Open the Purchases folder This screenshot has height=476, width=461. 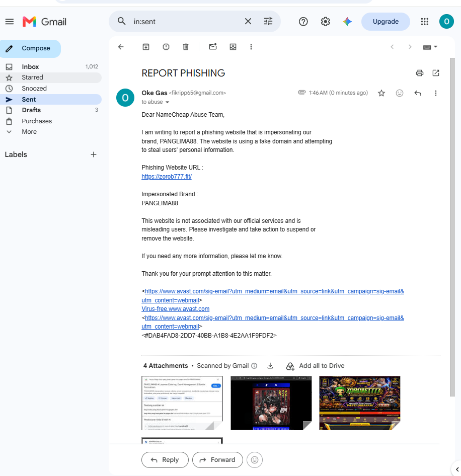click(51, 121)
